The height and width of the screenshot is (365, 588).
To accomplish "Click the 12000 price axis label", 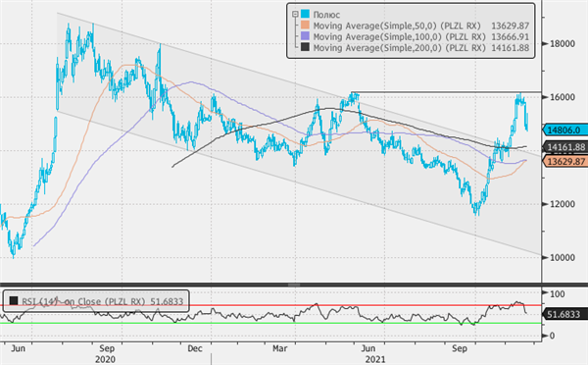I will (563, 204).
